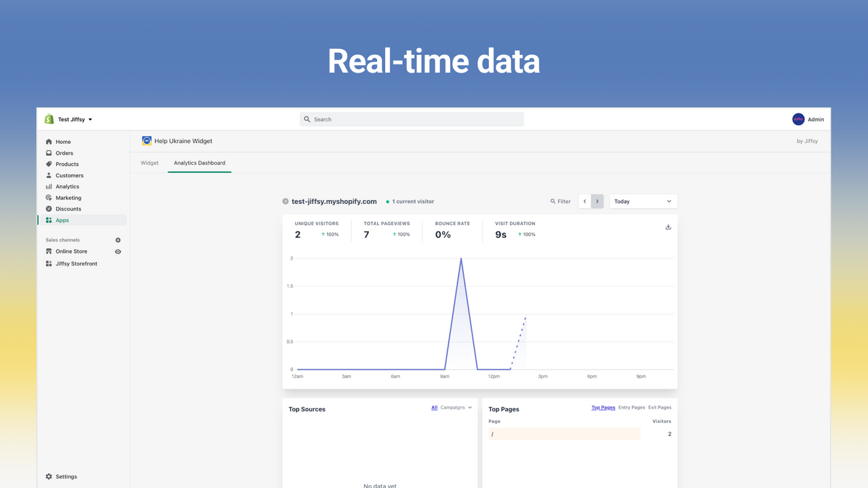
Task: Click the Help Ukraine Widget app icon
Action: (146, 140)
